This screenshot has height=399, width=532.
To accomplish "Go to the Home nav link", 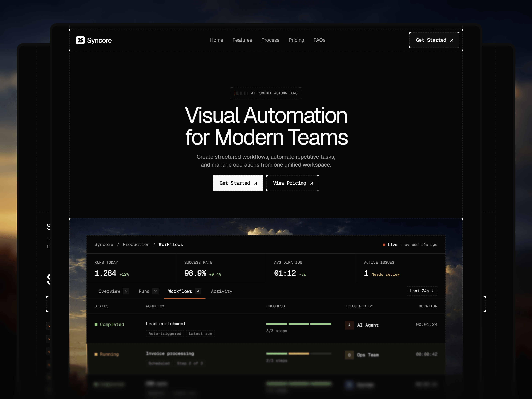I will (216, 40).
